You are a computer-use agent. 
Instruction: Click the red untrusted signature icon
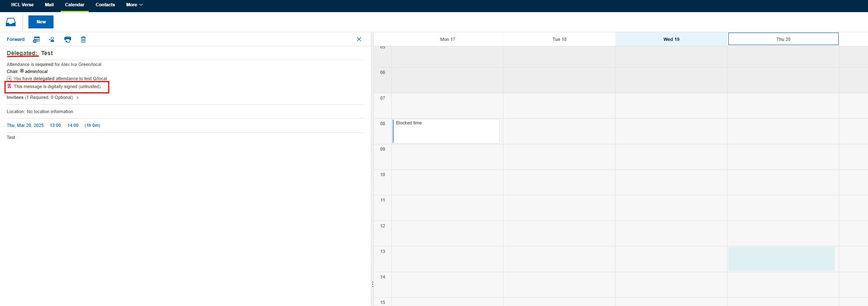[9, 86]
